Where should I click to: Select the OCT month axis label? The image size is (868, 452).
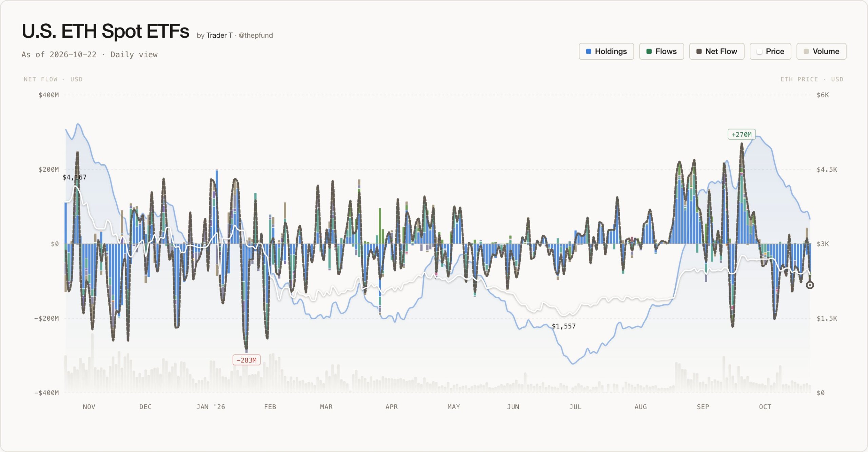tap(765, 407)
